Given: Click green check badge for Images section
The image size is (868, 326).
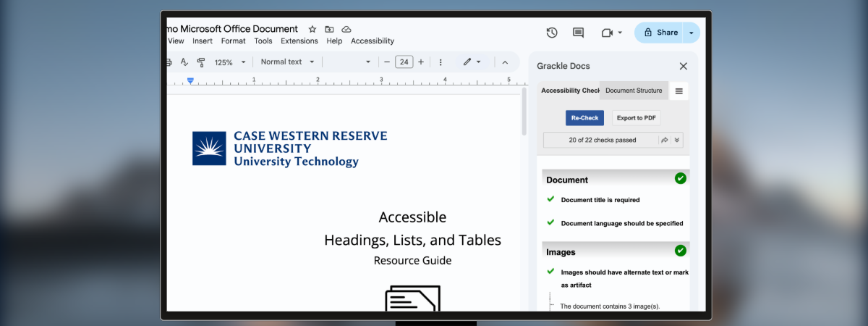Looking at the screenshot, I should pos(680,251).
